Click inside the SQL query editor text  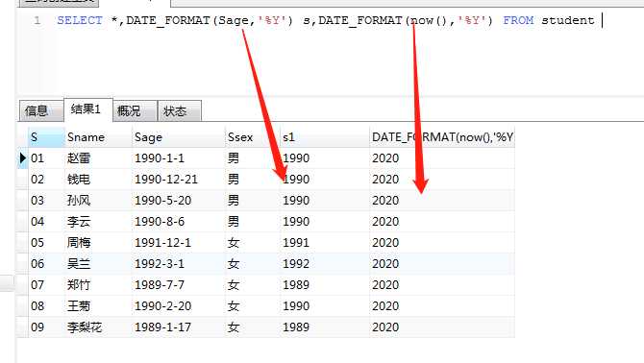pyautogui.click(x=325, y=20)
